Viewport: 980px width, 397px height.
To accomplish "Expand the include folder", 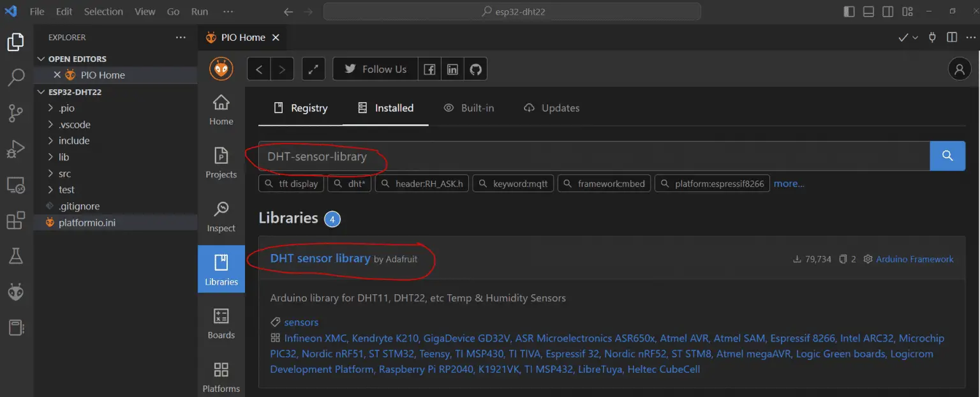I will (x=74, y=140).
